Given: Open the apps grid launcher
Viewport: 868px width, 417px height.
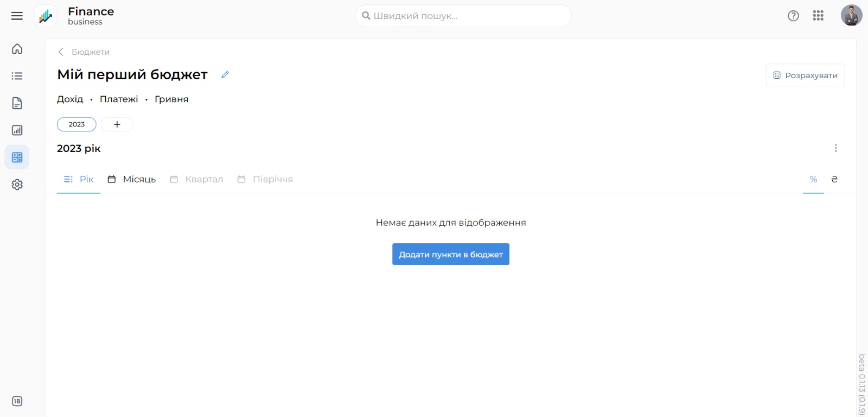Looking at the screenshot, I should point(818,16).
